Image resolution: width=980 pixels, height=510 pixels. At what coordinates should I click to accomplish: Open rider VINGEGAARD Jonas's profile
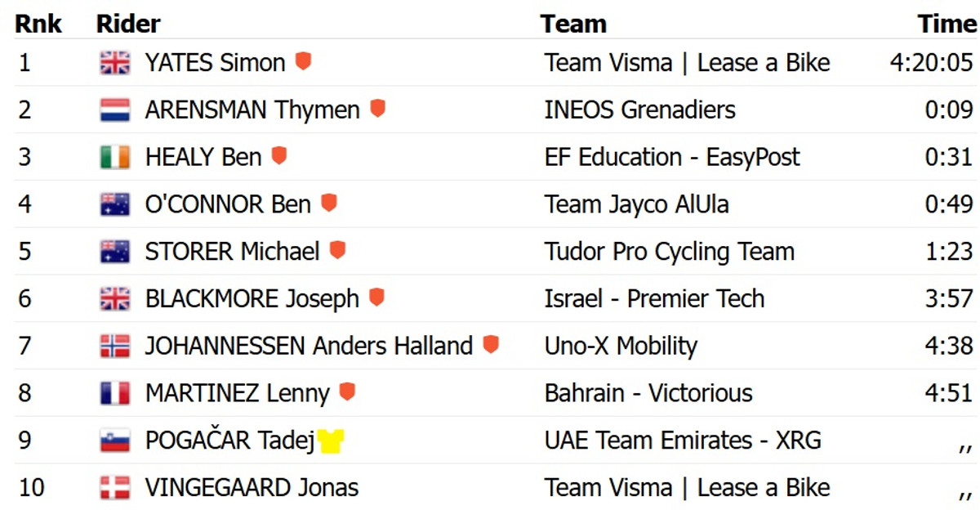[x=252, y=489]
